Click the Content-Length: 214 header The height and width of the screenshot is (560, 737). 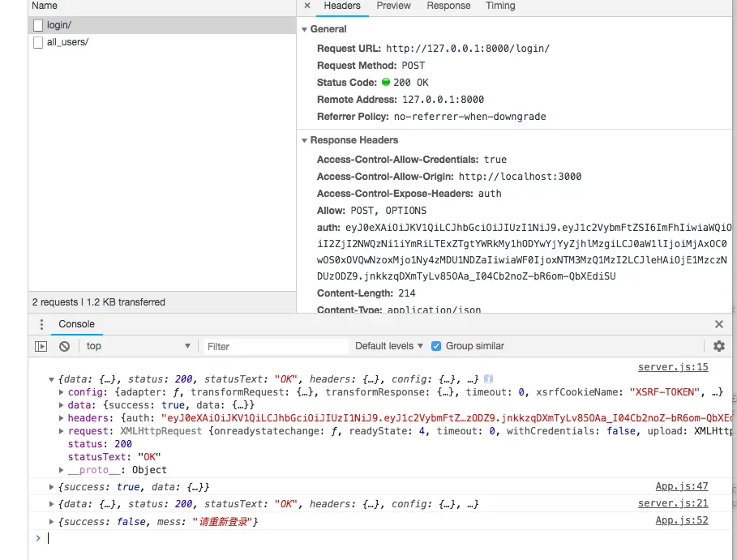(x=366, y=293)
